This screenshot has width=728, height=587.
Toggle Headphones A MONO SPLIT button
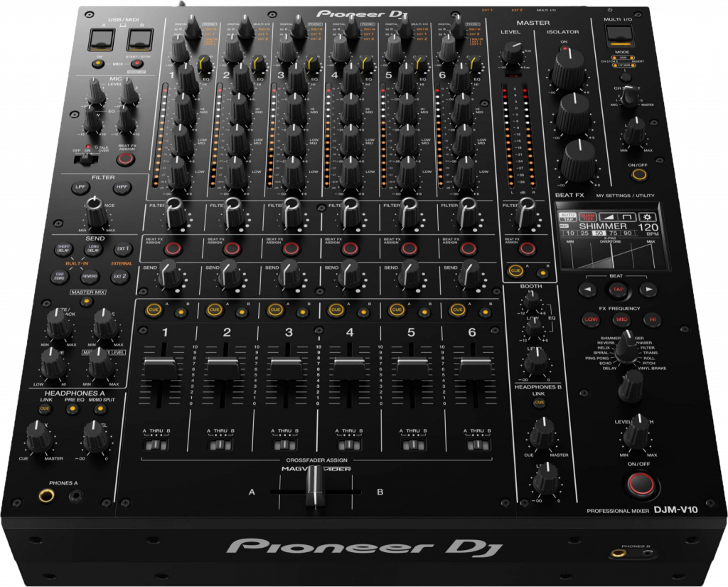click(x=100, y=409)
